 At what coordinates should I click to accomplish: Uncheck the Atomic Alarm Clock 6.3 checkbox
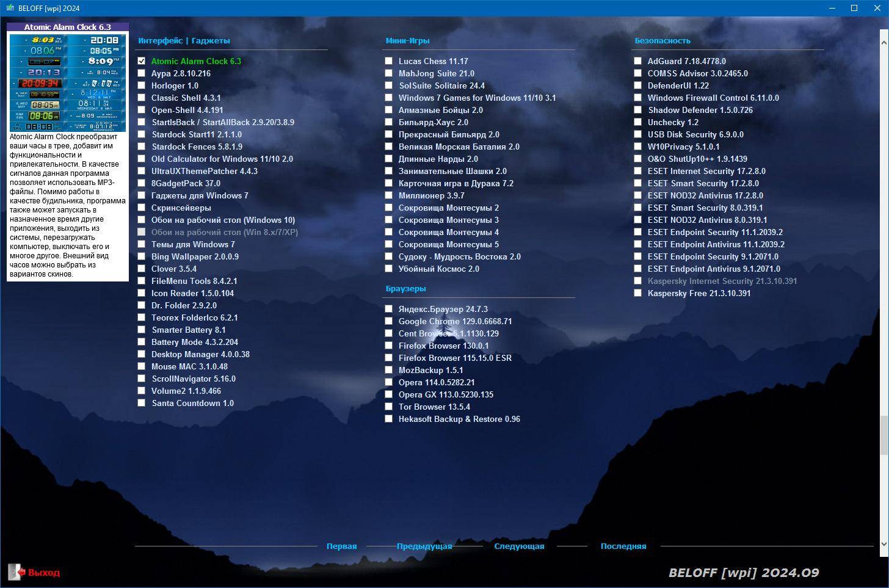pyautogui.click(x=142, y=61)
